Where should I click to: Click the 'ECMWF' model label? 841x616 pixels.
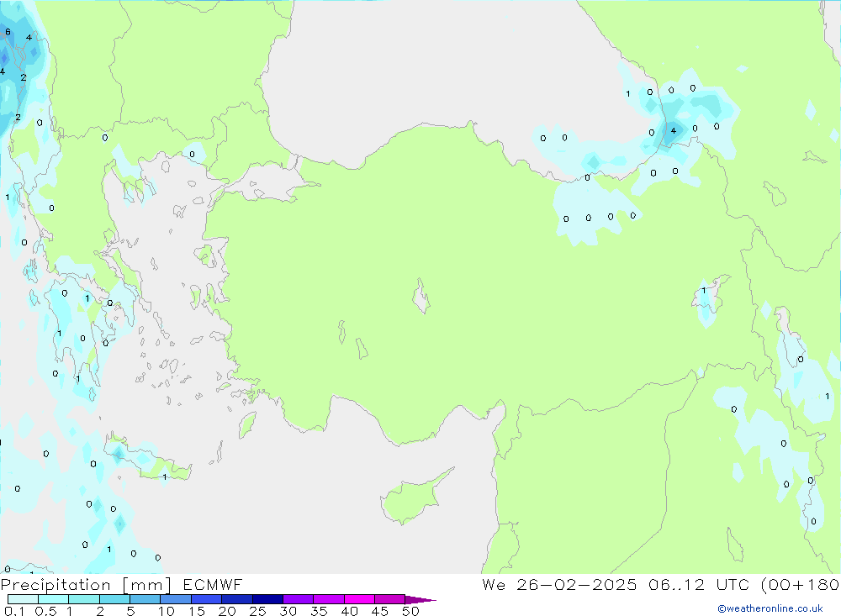[213, 585]
